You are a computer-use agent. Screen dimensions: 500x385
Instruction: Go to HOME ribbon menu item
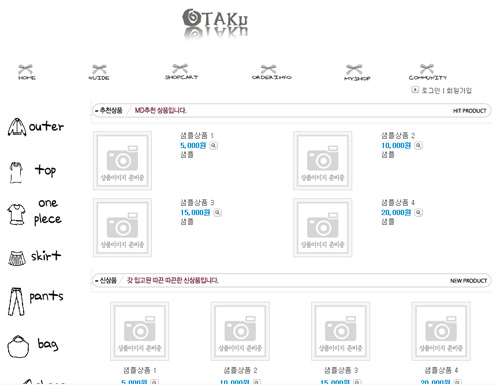coord(26,72)
